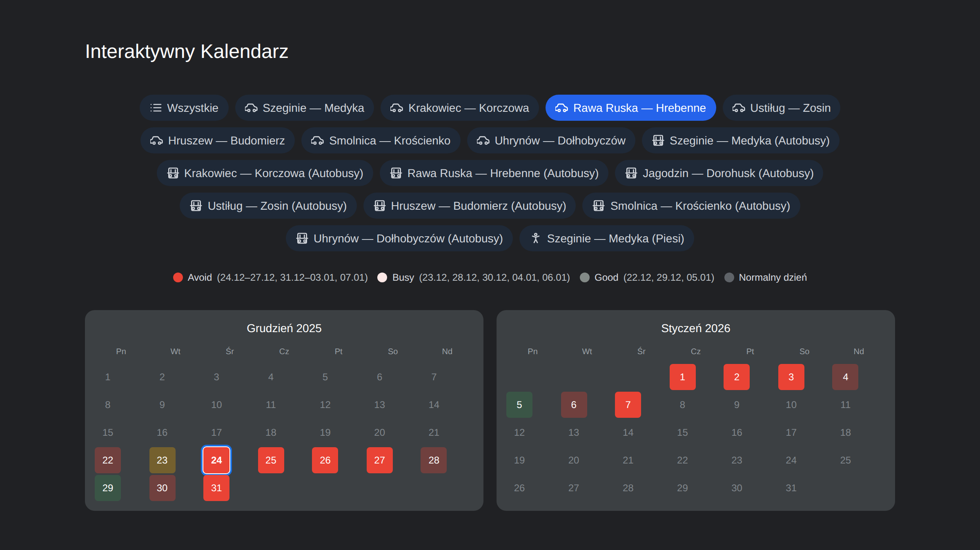Image resolution: width=980 pixels, height=550 pixels.
Task: Choose Smolnica — Krościenko (Autobusy) filter
Action: pyautogui.click(x=691, y=206)
